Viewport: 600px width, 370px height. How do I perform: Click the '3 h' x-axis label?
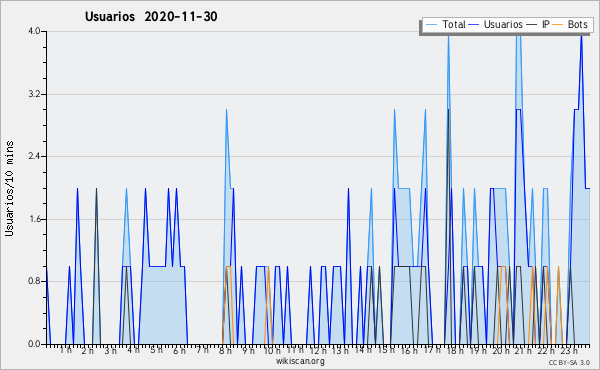coord(111,350)
